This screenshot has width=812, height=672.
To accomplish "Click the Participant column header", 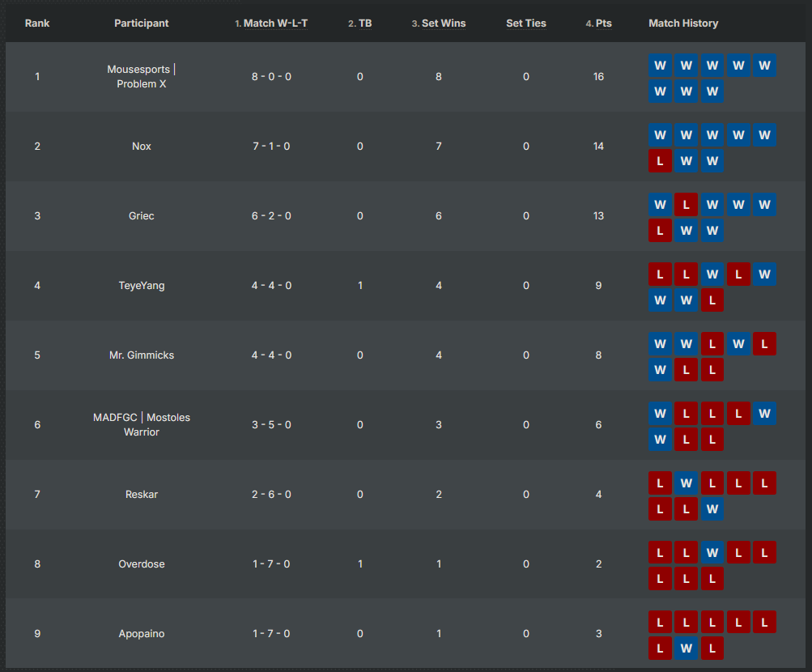I will [x=142, y=23].
